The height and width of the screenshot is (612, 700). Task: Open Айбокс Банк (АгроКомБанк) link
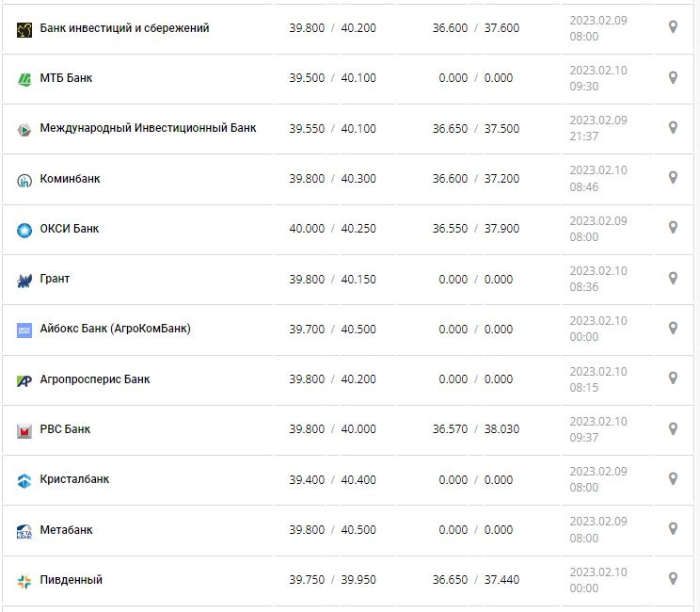[x=115, y=329]
